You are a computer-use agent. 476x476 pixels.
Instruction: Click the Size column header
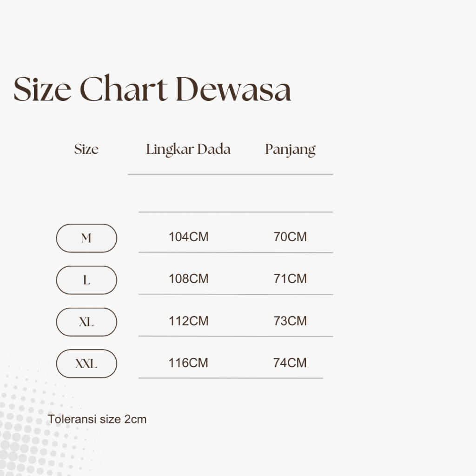pos(86,149)
